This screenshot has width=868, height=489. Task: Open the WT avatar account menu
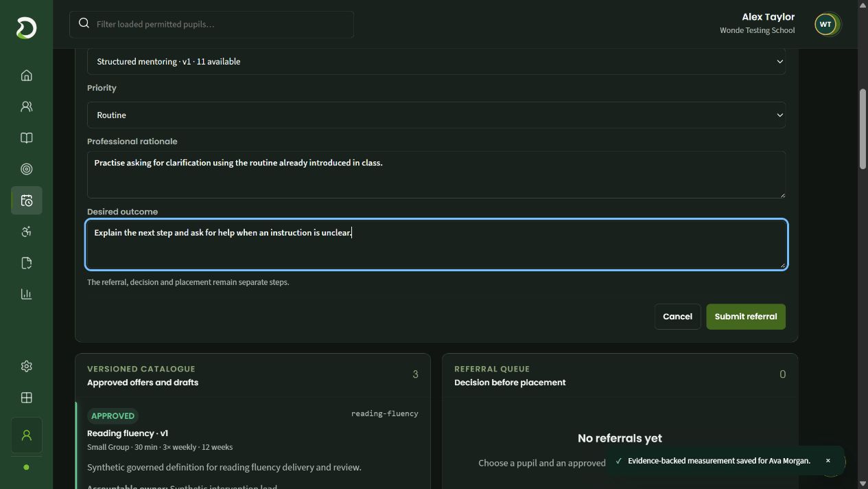pyautogui.click(x=825, y=24)
